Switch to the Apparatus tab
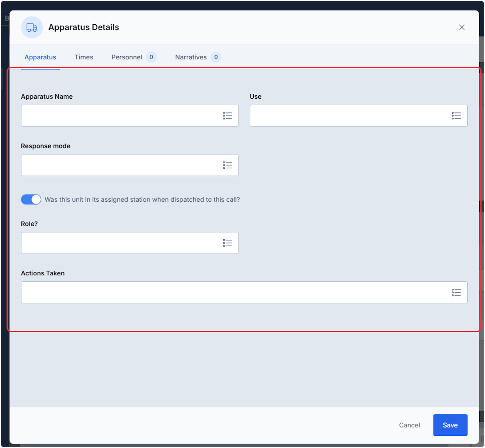The height and width of the screenshot is (448, 485). 40,57
